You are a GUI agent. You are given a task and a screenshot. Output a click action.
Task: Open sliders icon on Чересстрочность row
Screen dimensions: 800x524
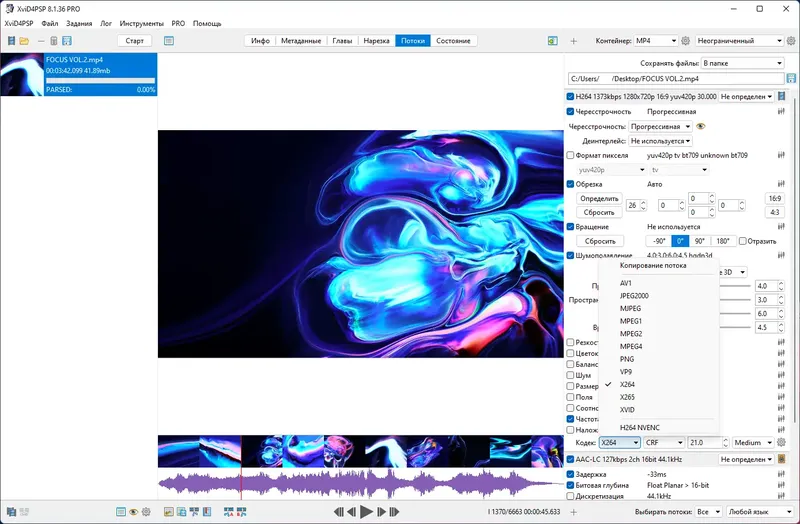[781, 111]
